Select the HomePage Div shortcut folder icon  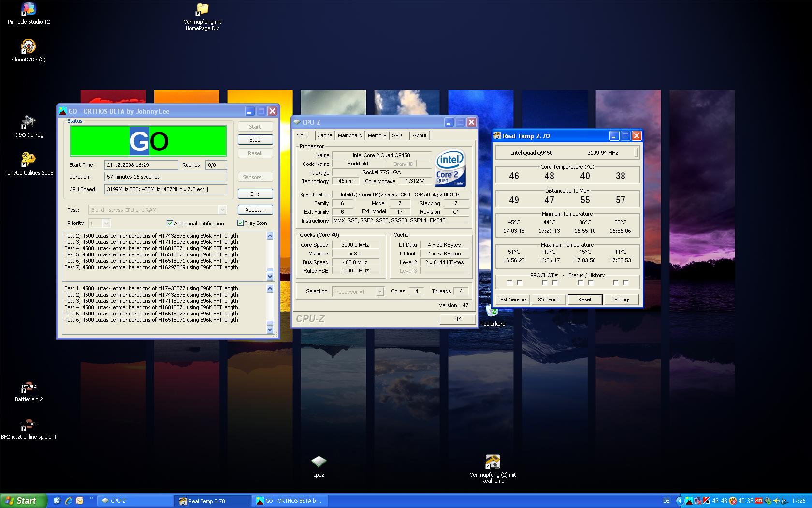pos(202,16)
